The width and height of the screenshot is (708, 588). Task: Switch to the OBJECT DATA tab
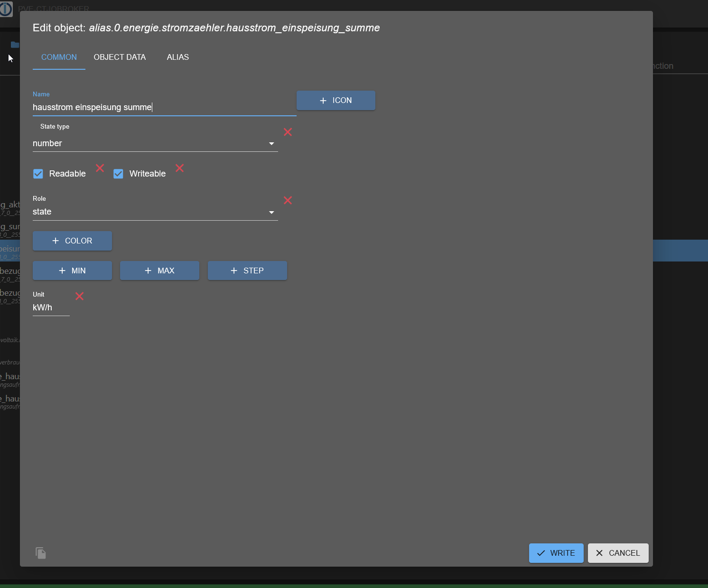(x=120, y=57)
